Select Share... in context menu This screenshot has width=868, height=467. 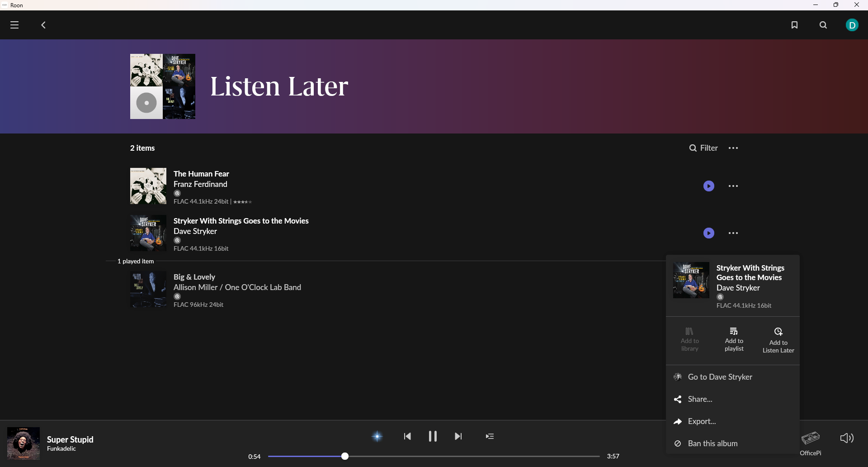[732, 399]
